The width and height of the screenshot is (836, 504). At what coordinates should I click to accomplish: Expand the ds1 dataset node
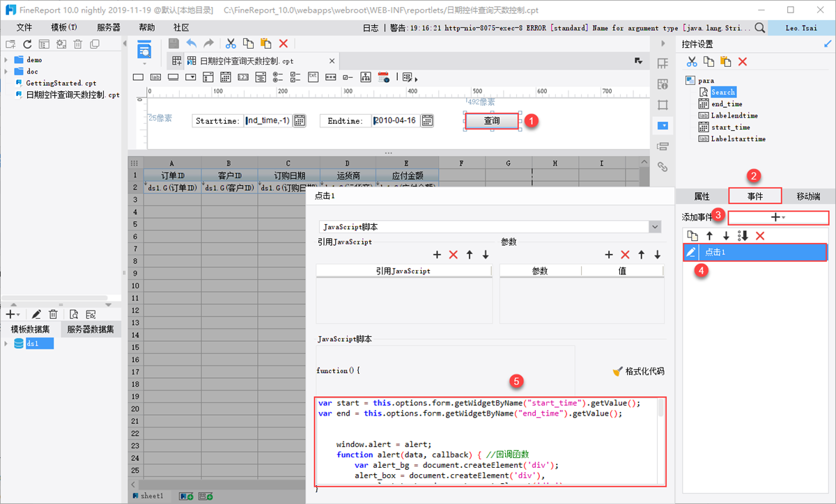(x=6, y=344)
